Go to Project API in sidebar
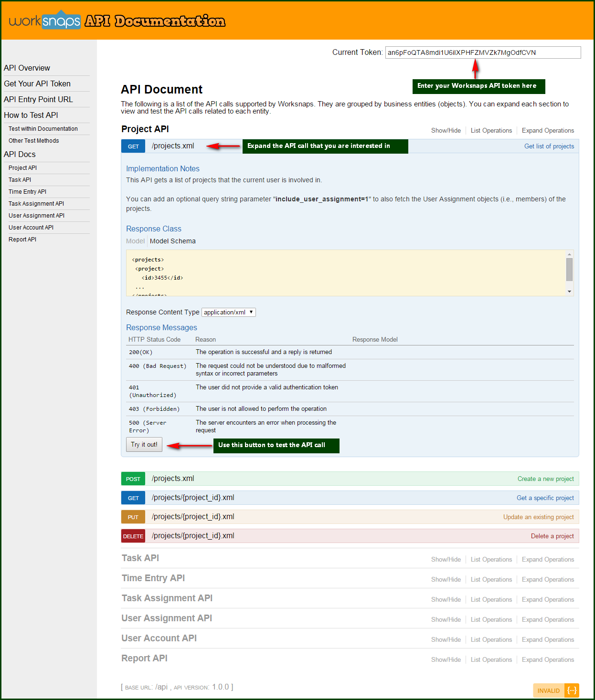 22,168
